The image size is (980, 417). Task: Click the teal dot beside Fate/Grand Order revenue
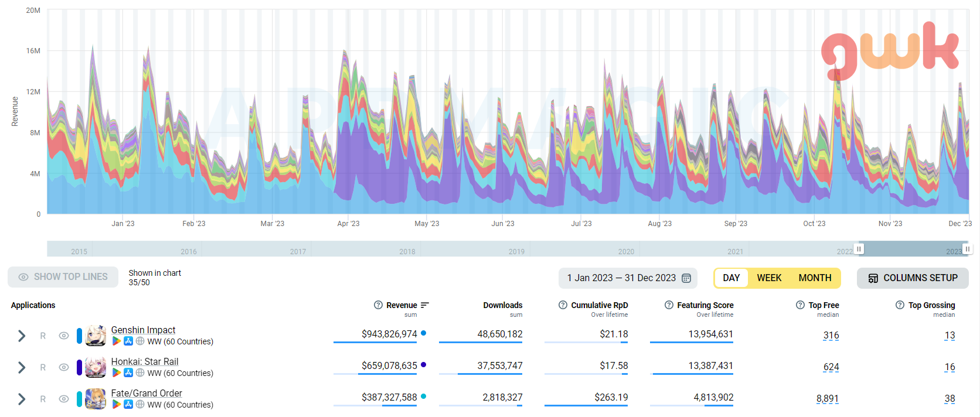(424, 397)
